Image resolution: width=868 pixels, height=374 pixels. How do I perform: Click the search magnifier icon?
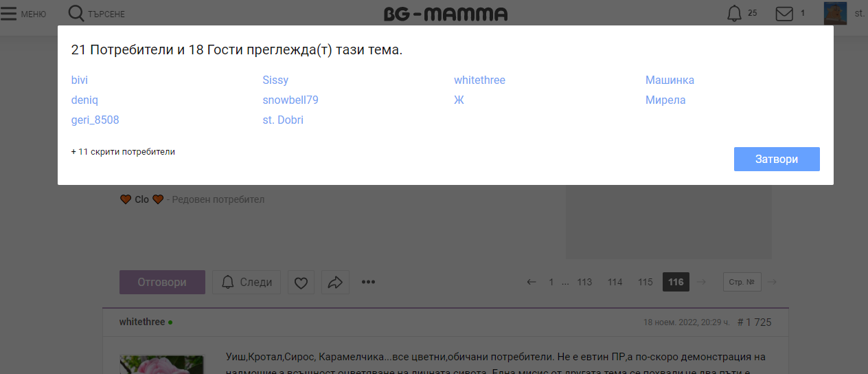tap(76, 13)
